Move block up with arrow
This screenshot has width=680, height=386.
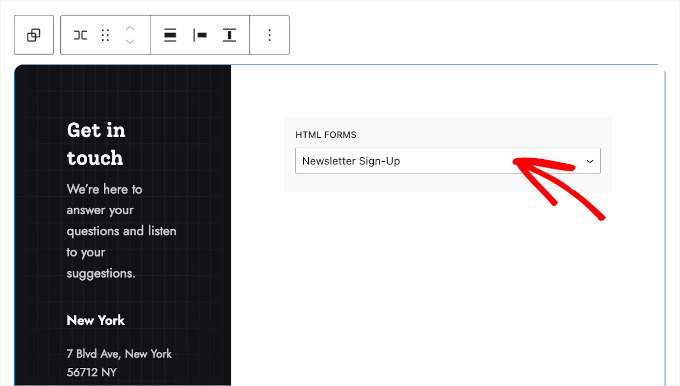pos(130,29)
